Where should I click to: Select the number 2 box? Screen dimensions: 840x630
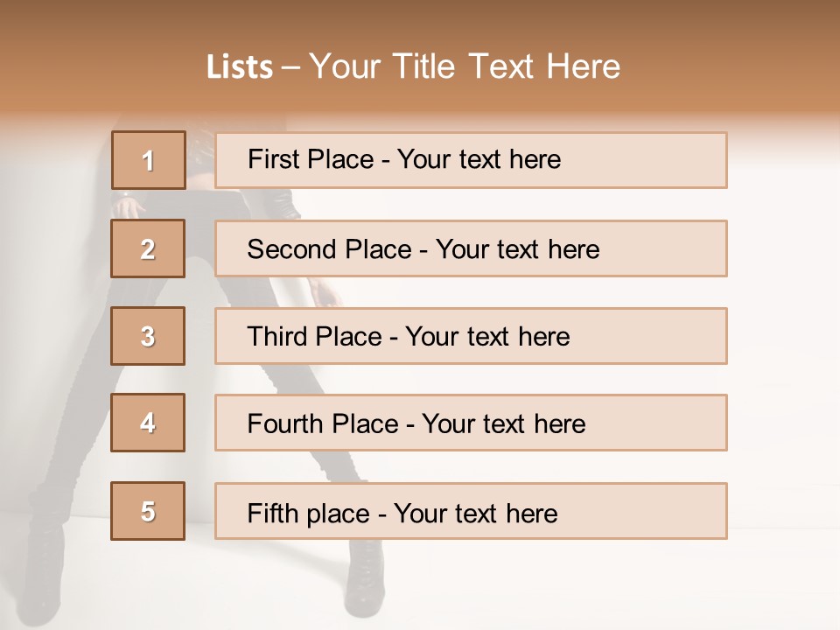pos(148,248)
